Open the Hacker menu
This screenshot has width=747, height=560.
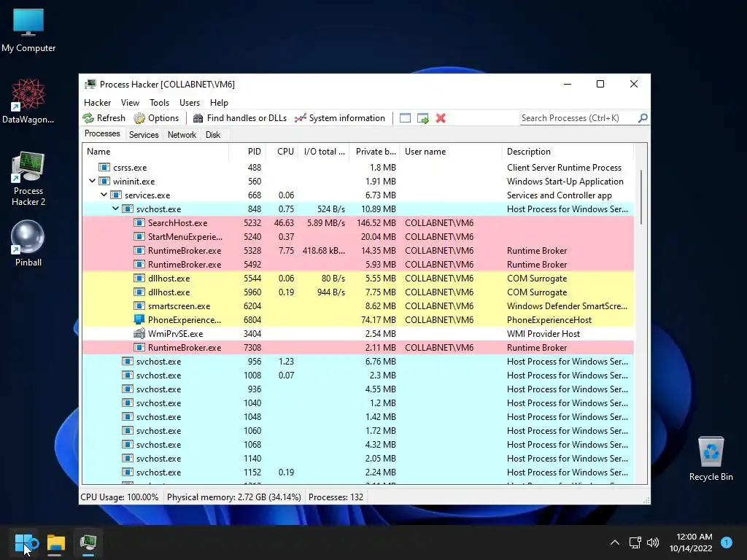[97, 103]
